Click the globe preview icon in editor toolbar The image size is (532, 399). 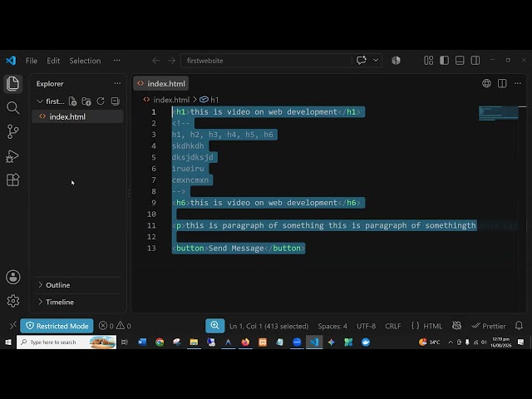[x=486, y=83]
